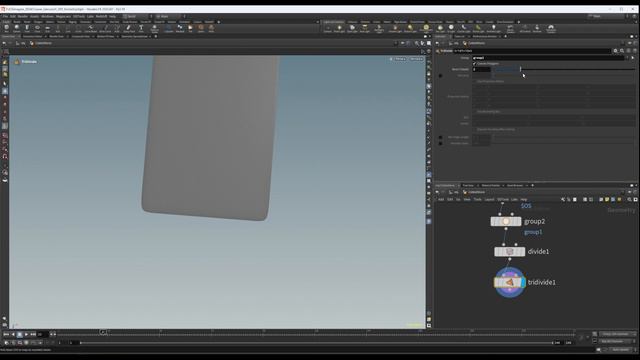Click the group selection arrow button
This screenshot has height=360, width=640.
click(633, 58)
